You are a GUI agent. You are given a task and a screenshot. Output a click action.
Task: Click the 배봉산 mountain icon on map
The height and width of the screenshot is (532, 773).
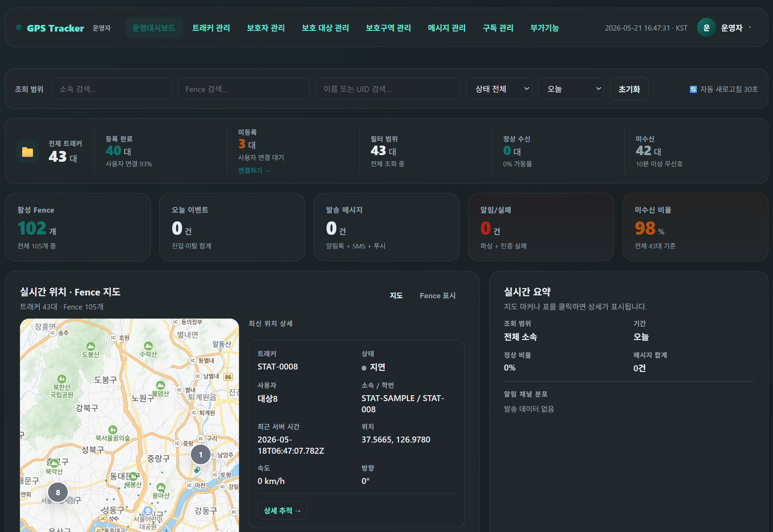pyautogui.click(x=133, y=476)
